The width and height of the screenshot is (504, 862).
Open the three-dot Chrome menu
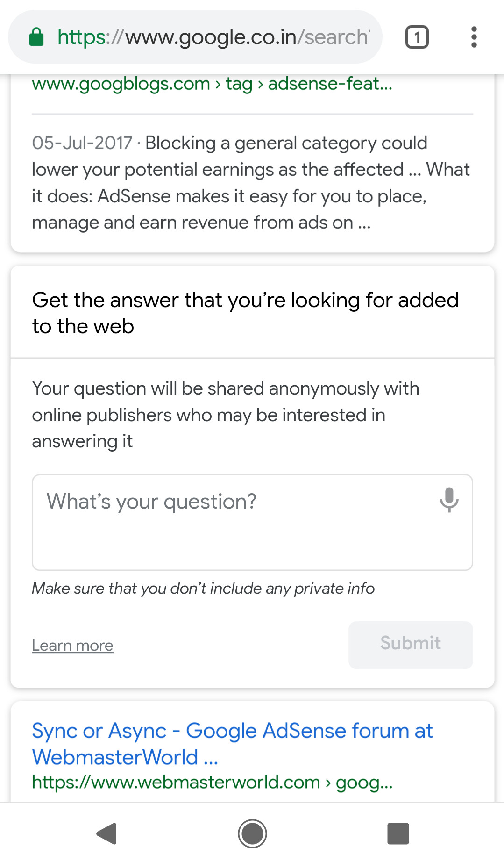click(474, 36)
